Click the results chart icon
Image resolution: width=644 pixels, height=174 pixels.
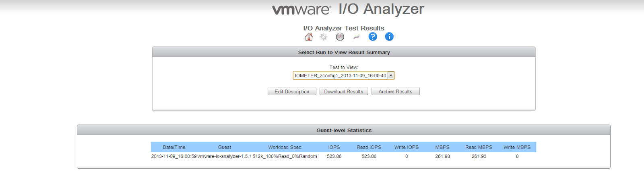click(356, 37)
